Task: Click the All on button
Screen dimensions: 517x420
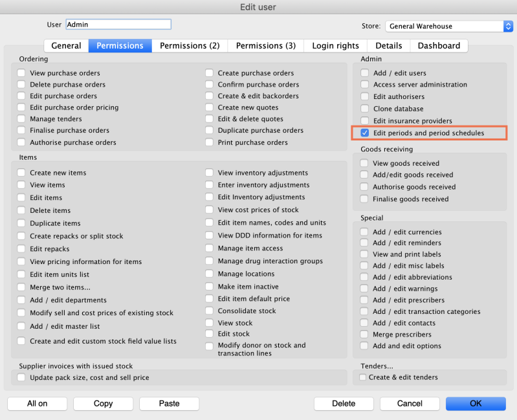Action: pyautogui.click(x=37, y=403)
